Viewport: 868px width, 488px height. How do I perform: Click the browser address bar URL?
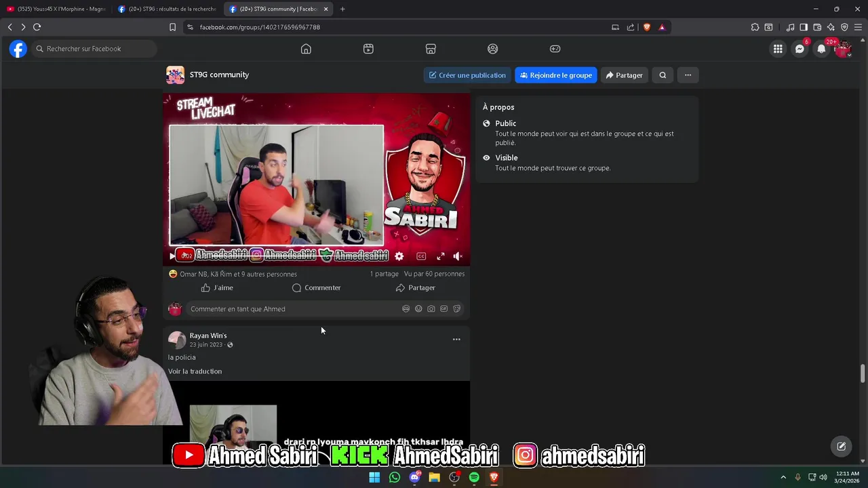pyautogui.click(x=260, y=27)
